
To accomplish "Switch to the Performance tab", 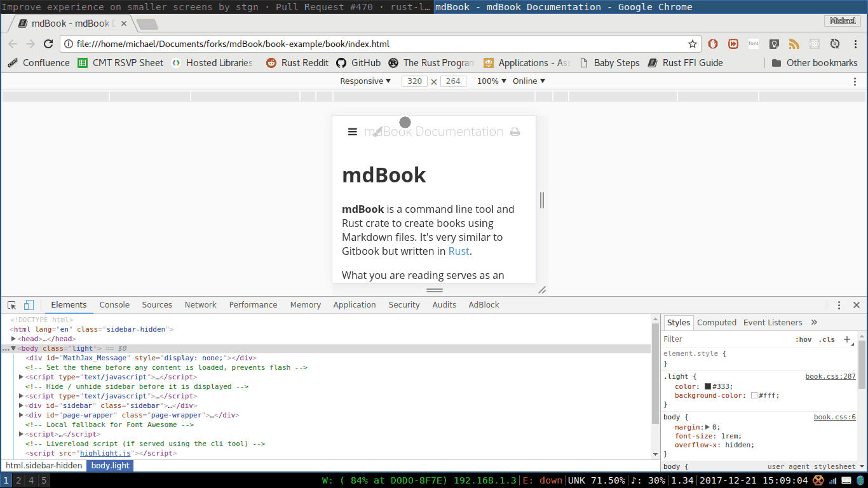I will pos(254,305).
